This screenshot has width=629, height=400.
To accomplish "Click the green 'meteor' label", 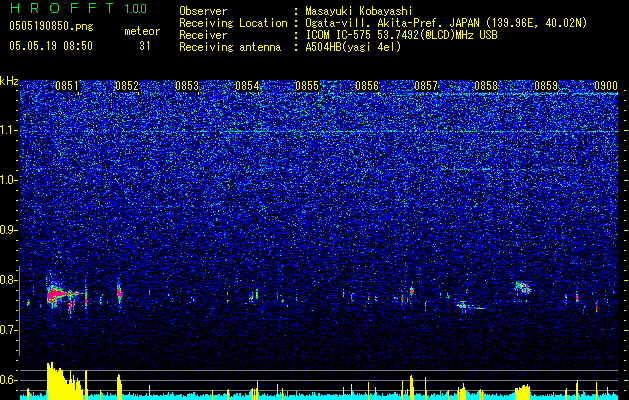I will [142, 31].
